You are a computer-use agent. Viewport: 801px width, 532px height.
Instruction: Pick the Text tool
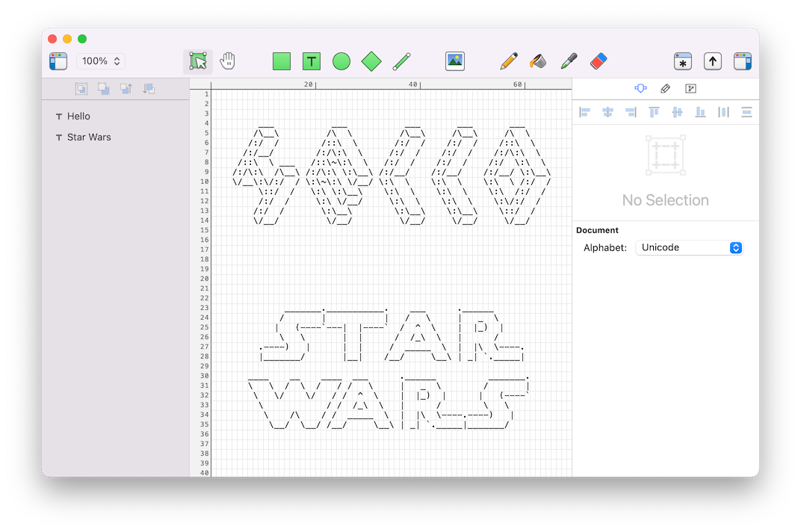312,61
